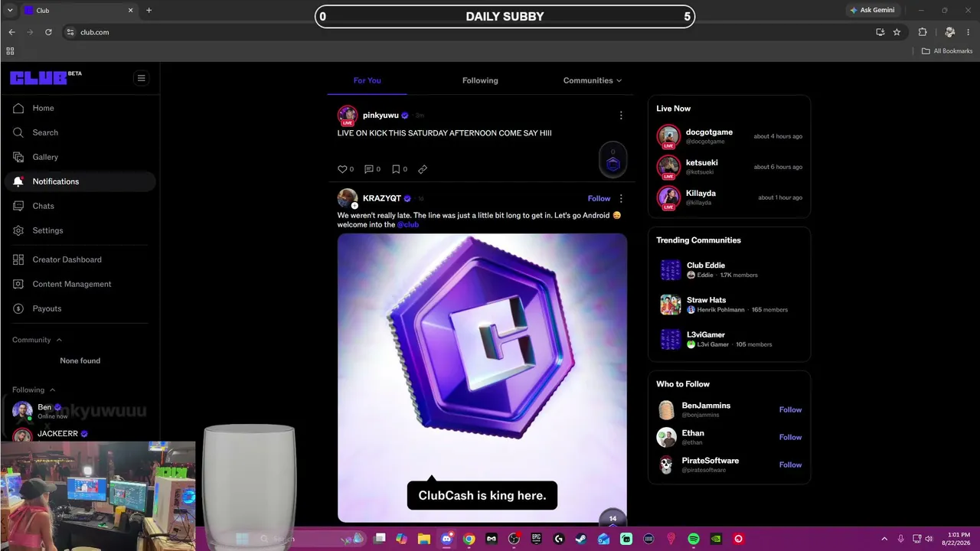
Task: Reload the page in Chrome
Action: coord(48,32)
